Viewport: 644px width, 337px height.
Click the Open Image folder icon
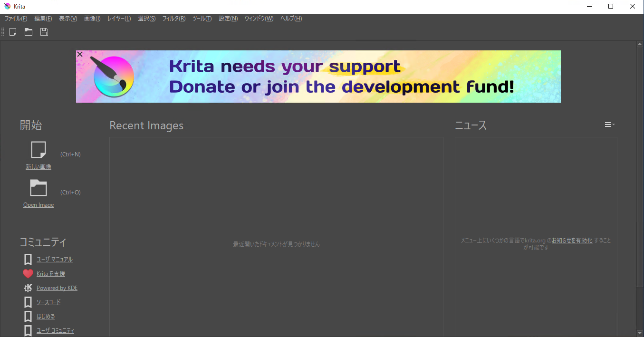38,187
